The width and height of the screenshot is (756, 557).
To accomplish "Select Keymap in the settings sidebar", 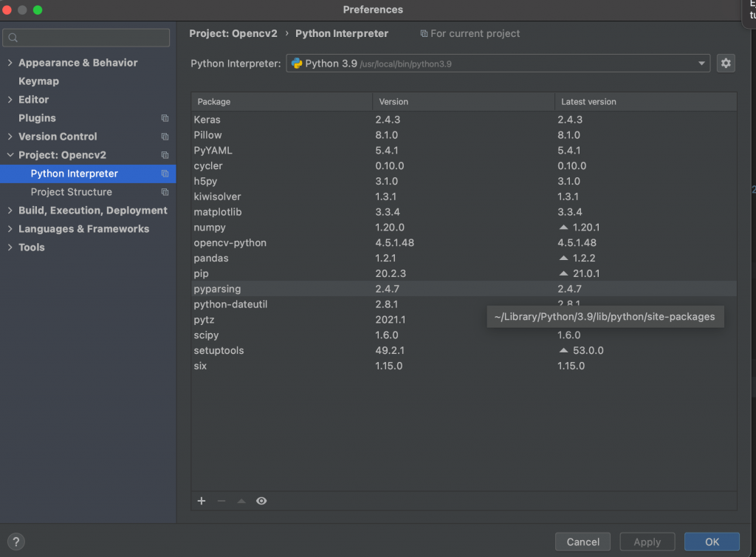I will pyautogui.click(x=38, y=81).
